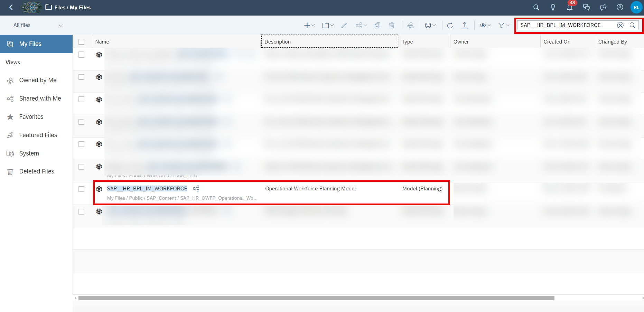Click the Copy toolbar icon

click(x=377, y=25)
